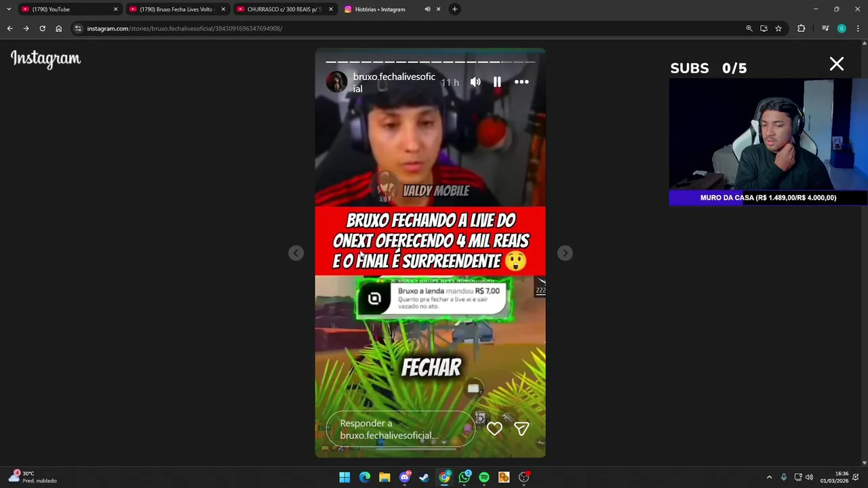Open the notification bell in the tray
868x488 pixels.
pyautogui.click(x=856, y=477)
